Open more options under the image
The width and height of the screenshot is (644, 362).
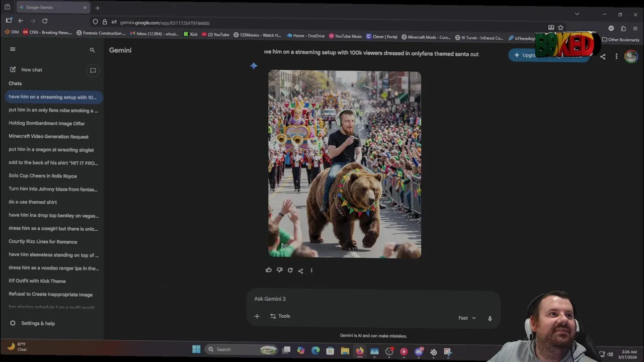(x=311, y=270)
